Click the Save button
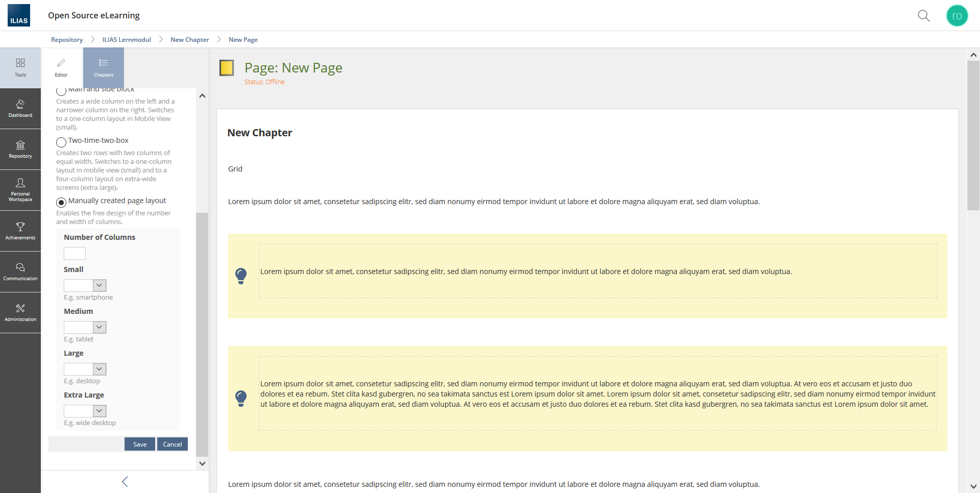Screen dimensions: 980x493 coord(139,444)
